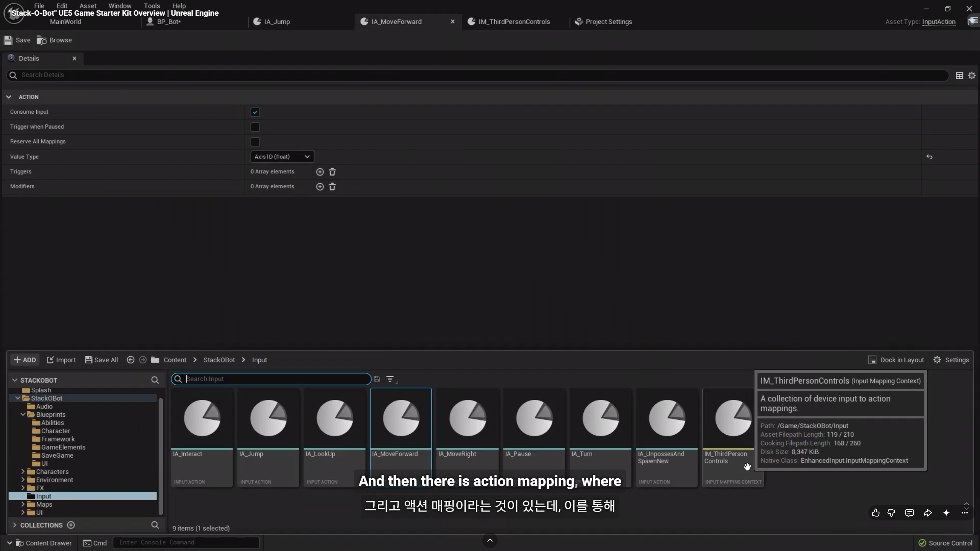Focus the Search Details field
This screenshot has height=551, width=980.
[x=477, y=75]
